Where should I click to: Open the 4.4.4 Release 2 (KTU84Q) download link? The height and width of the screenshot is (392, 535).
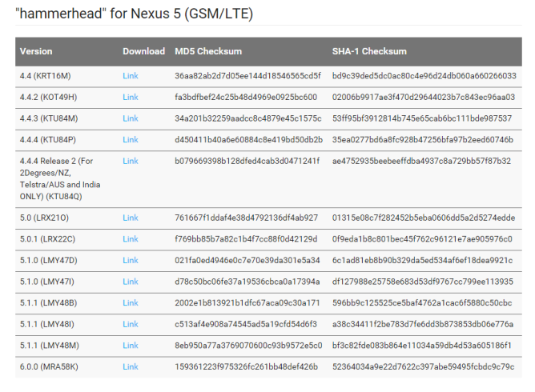tap(130, 161)
